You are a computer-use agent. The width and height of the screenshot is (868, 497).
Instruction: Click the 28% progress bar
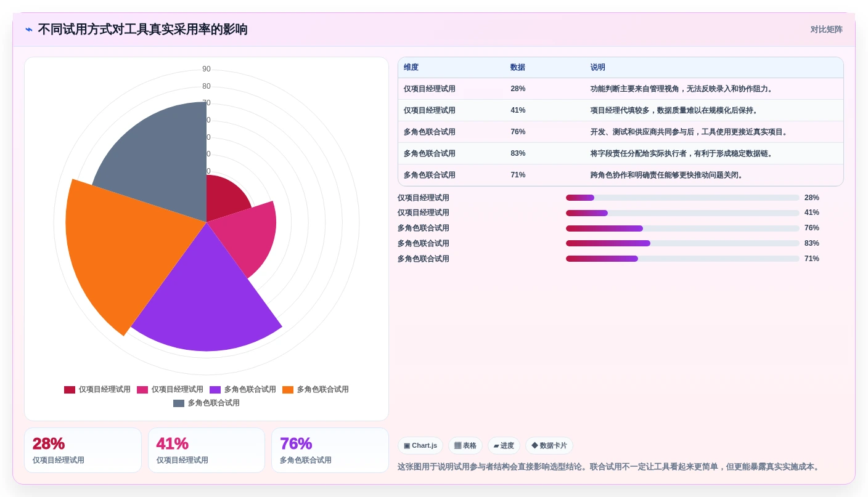[x=682, y=198]
